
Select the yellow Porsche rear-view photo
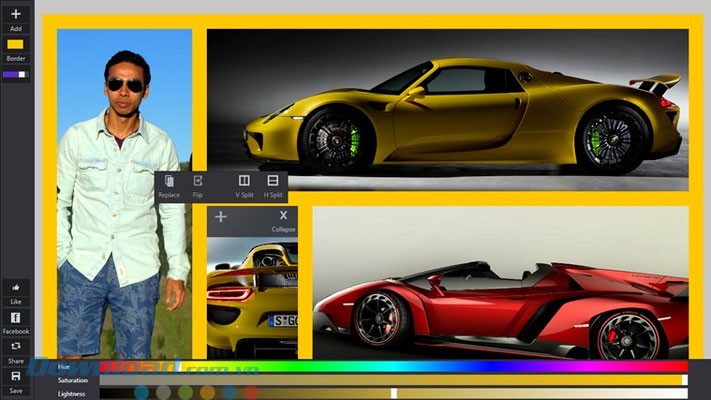(x=252, y=300)
